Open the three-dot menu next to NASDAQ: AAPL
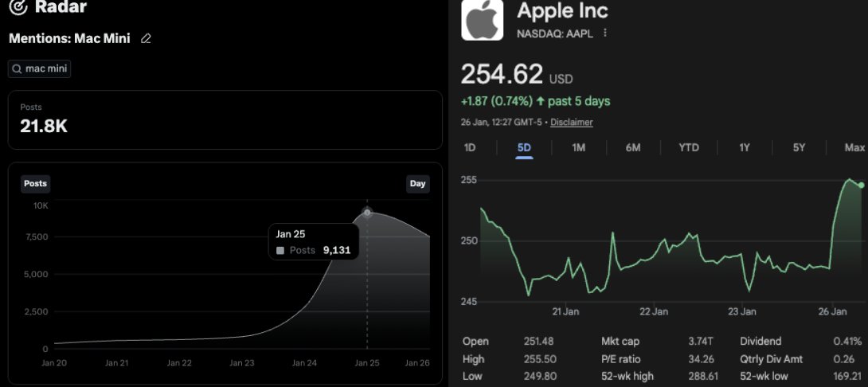 pyautogui.click(x=605, y=33)
